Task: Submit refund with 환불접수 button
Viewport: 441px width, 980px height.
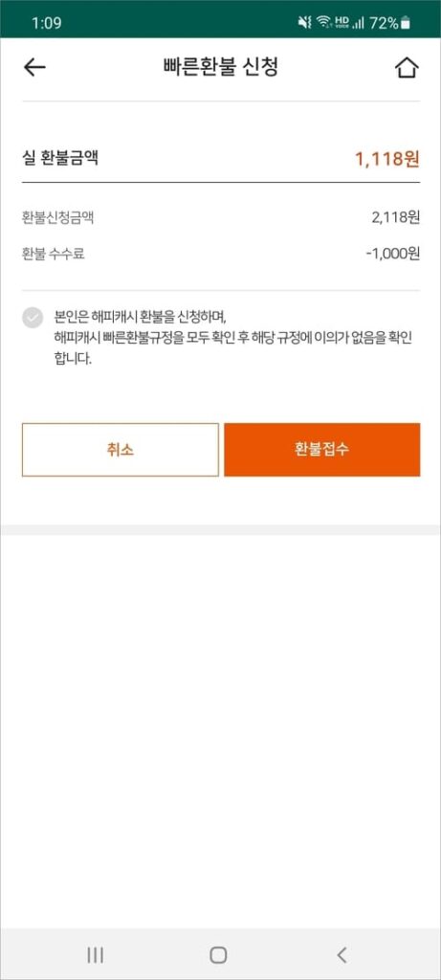Action: point(321,450)
